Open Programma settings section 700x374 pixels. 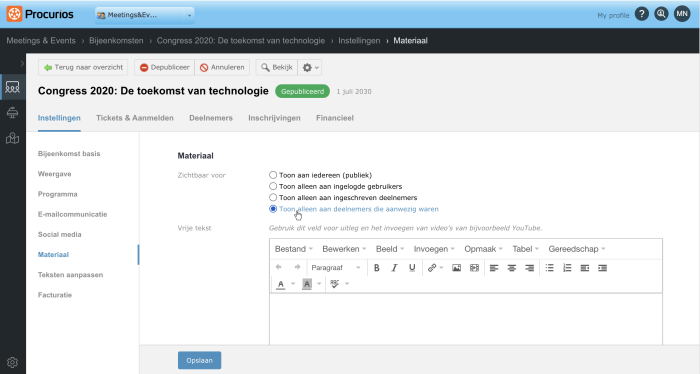58,194
